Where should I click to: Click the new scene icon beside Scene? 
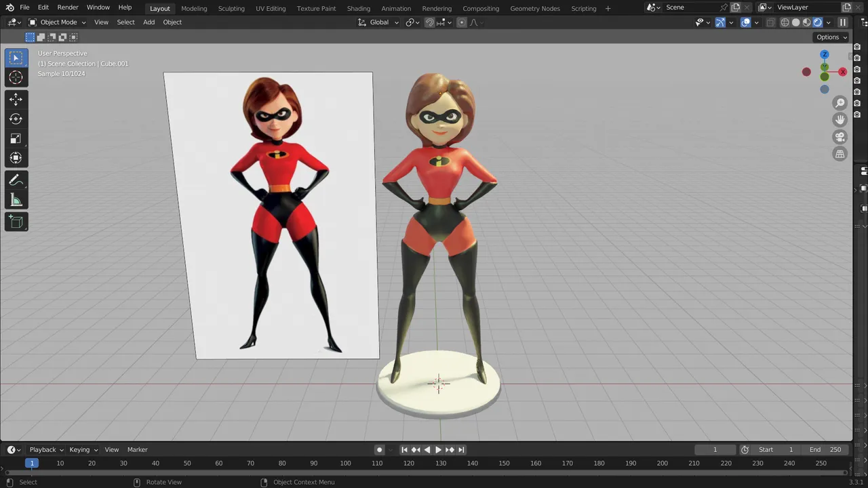click(x=735, y=7)
